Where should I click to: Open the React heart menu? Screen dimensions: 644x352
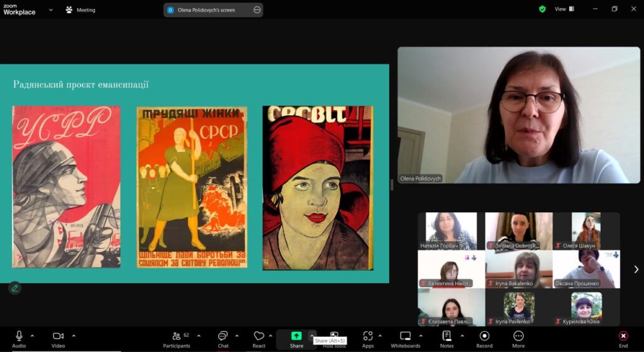coord(258,339)
